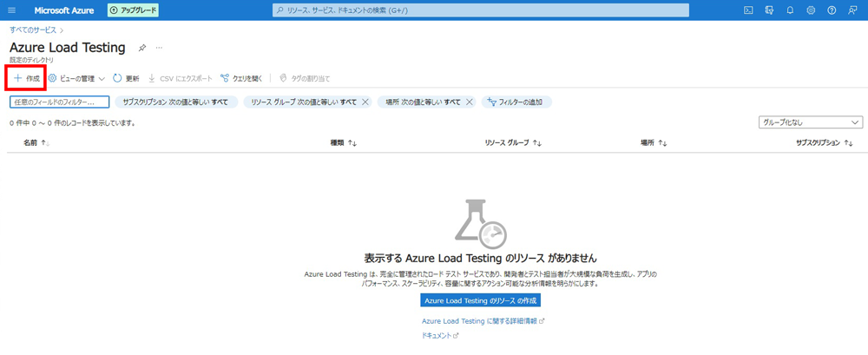Open the 場所 filter pill

click(423, 102)
